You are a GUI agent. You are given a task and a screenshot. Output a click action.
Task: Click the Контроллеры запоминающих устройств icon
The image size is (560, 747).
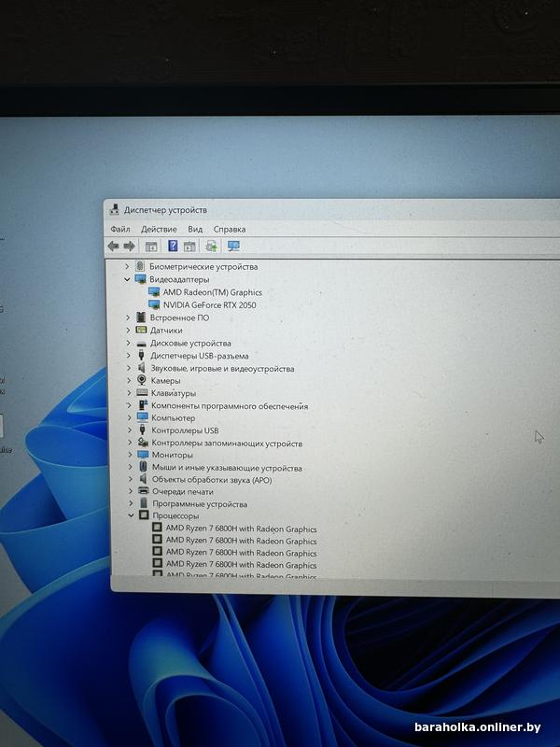pos(143,442)
